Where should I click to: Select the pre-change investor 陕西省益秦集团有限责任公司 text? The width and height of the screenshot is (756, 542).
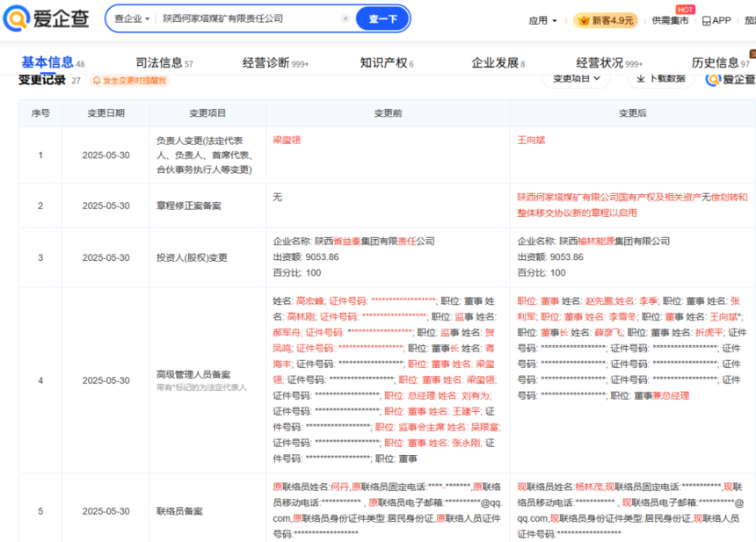(374, 241)
